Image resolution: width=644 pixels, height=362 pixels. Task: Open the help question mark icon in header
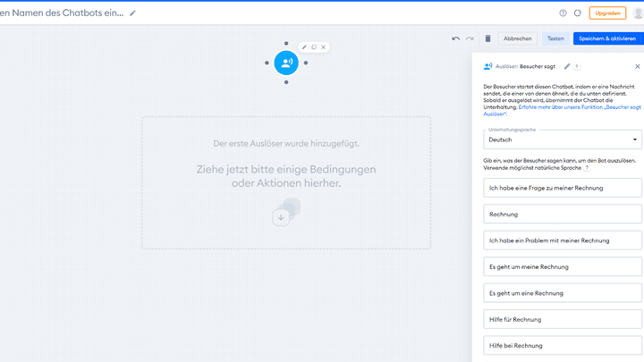(x=563, y=13)
